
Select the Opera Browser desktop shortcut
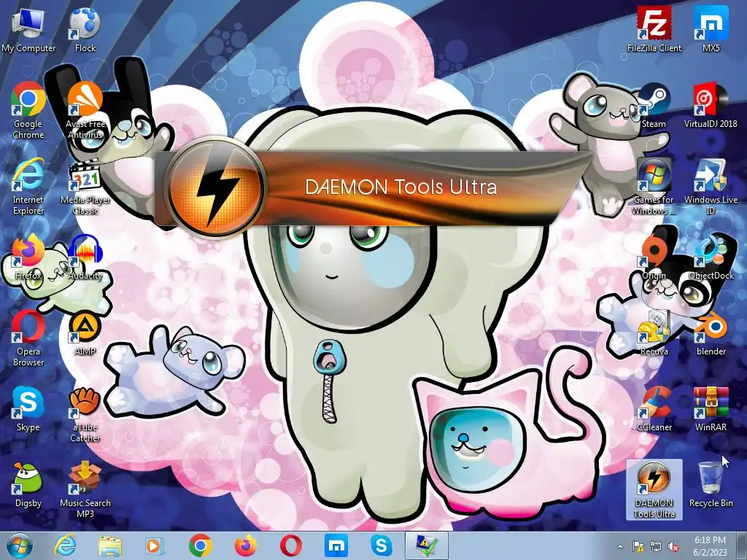(28, 338)
